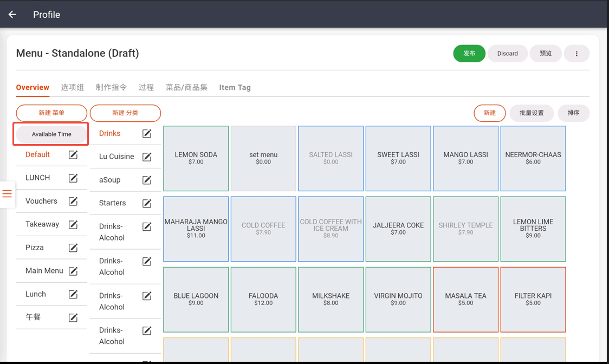Screen dimensions: 609x364
Task: Switch to the 选项组 tab
Action: coord(72,87)
